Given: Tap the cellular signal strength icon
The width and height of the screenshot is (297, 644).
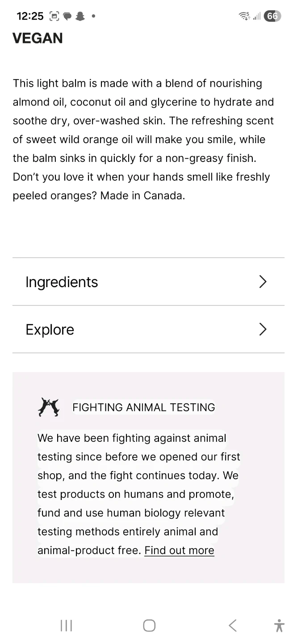Looking at the screenshot, I should pos(257,17).
